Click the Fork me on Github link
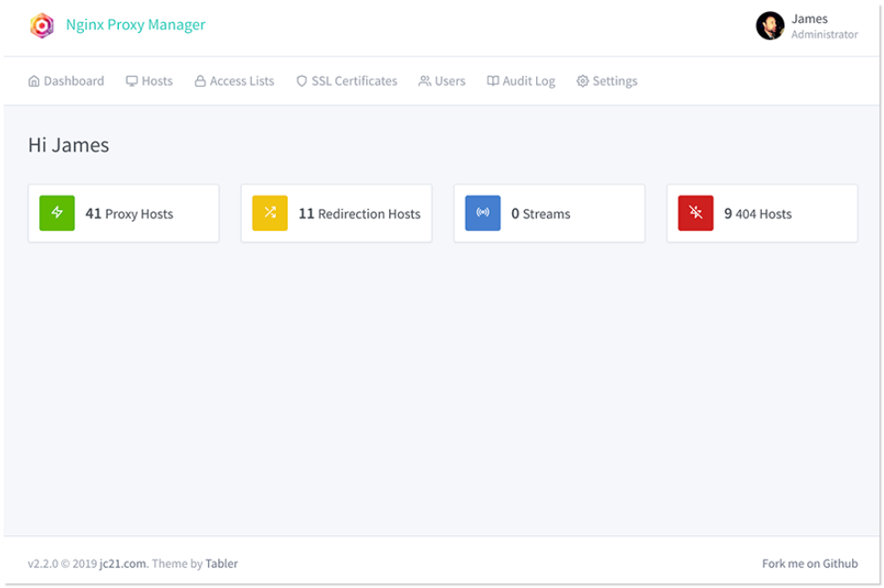The image size is (884, 588). point(810,563)
